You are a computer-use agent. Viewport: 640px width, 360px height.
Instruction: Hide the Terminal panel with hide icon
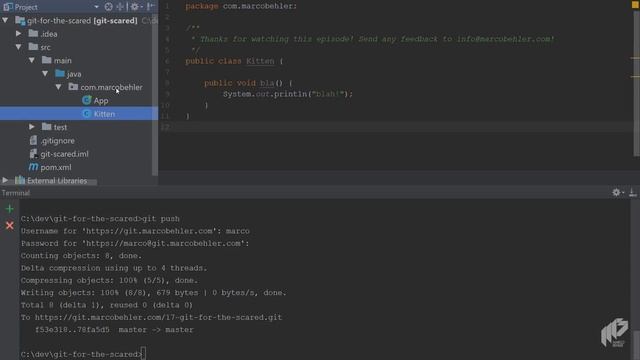tap(632, 192)
